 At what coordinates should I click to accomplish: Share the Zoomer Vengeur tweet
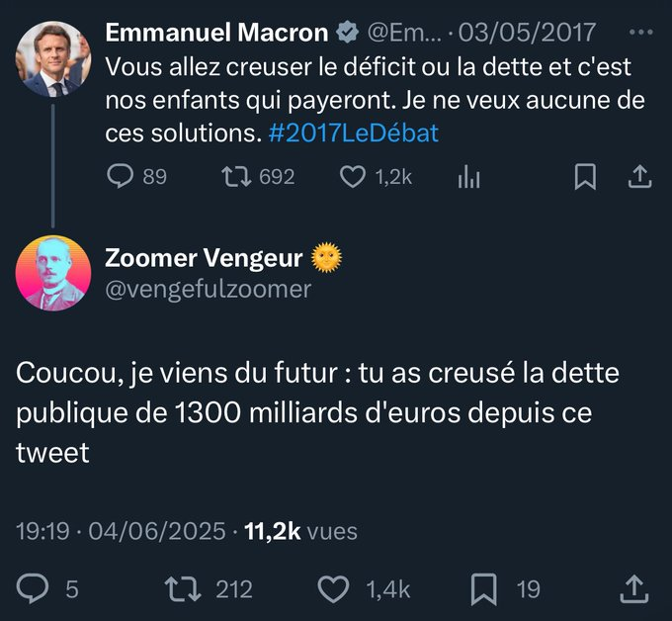point(634,589)
